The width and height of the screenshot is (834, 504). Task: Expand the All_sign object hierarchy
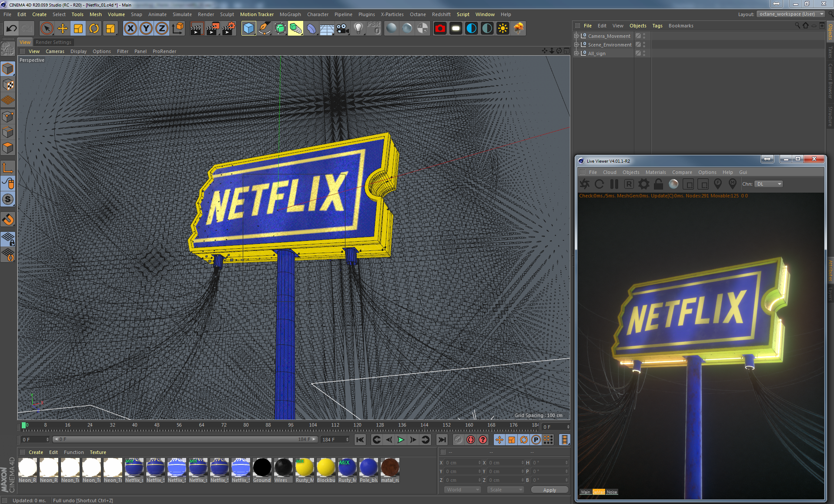click(577, 53)
